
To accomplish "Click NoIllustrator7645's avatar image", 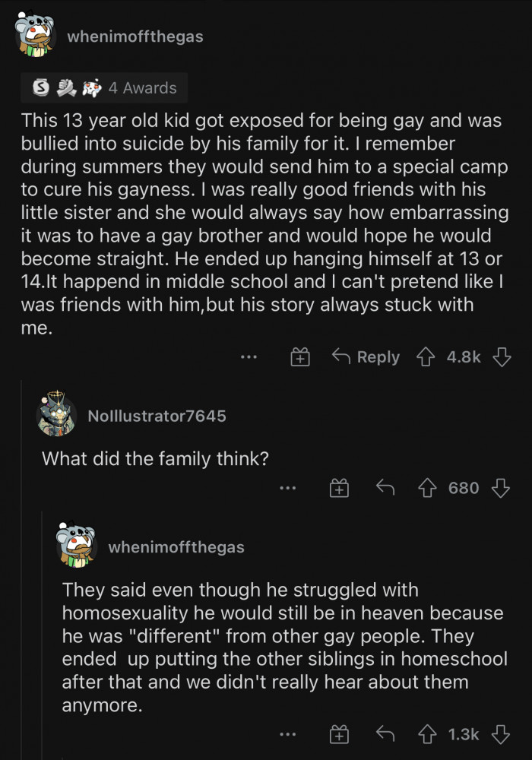I will click(x=57, y=416).
